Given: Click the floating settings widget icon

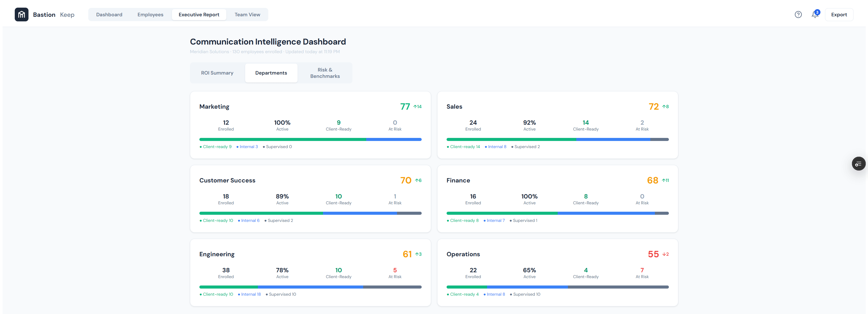Looking at the screenshot, I should pos(858,164).
